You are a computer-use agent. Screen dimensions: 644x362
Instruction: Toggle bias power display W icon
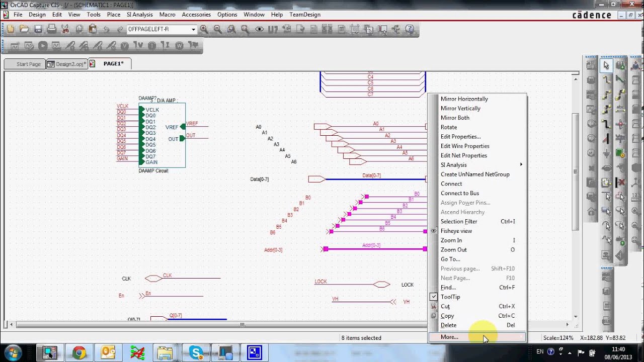179,46
